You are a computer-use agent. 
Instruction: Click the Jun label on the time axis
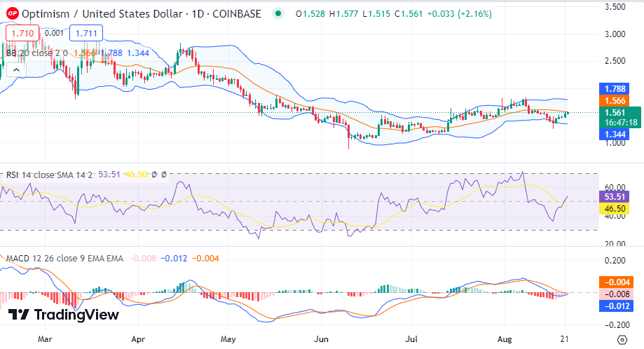pos(322,337)
